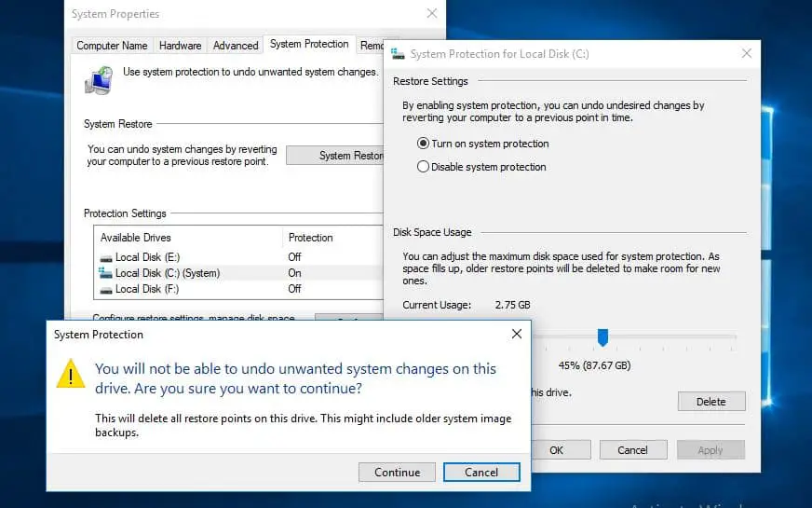The width and height of the screenshot is (812, 508).
Task: Close the System Protection for Local Disk (C:) window
Action: click(x=746, y=53)
